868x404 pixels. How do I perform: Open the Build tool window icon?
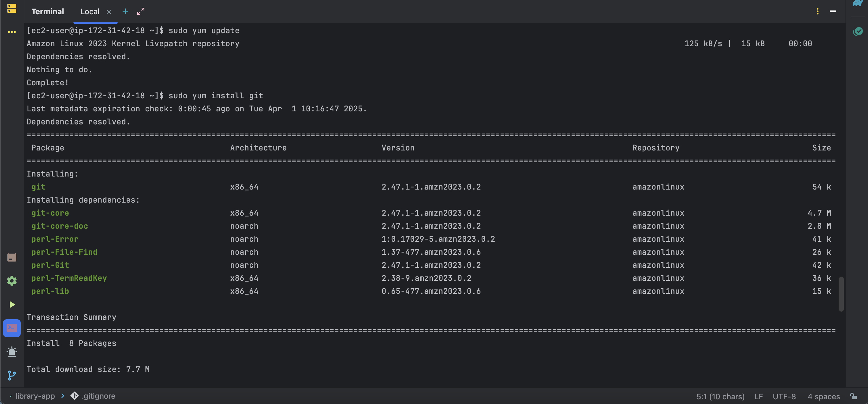pyautogui.click(x=12, y=257)
